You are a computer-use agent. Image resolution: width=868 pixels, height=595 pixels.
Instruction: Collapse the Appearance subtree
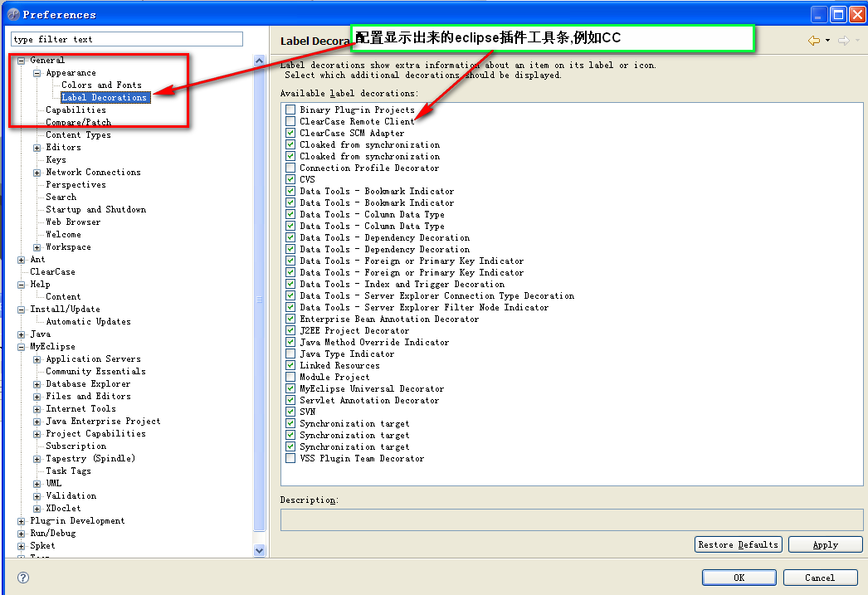pos(37,73)
